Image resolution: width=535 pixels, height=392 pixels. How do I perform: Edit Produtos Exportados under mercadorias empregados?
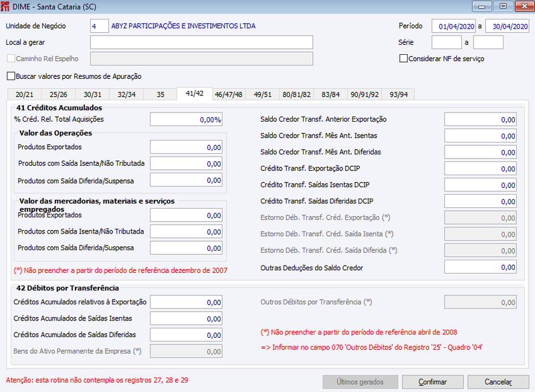click(187, 215)
